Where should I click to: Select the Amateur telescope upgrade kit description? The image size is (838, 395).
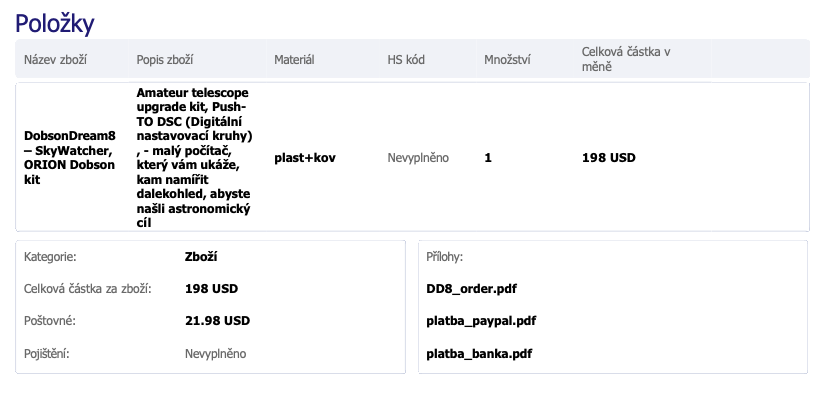pyautogui.click(x=194, y=158)
